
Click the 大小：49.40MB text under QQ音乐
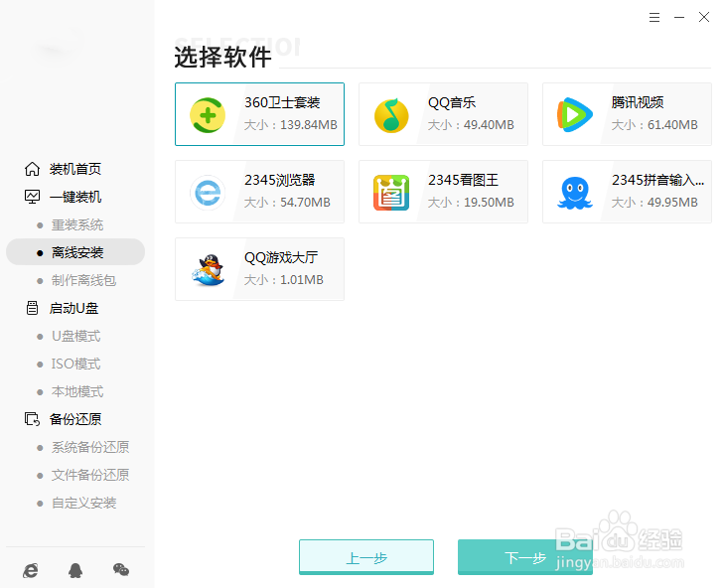(471, 125)
